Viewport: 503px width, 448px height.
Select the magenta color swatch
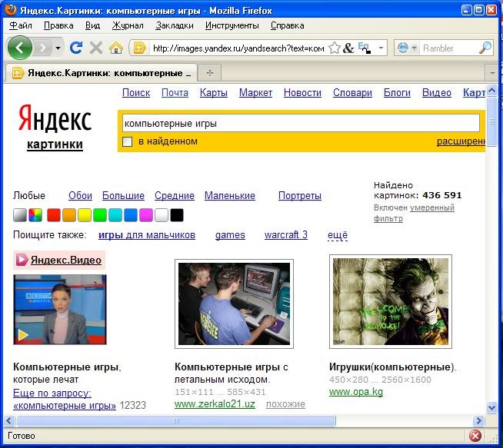[x=146, y=215]
